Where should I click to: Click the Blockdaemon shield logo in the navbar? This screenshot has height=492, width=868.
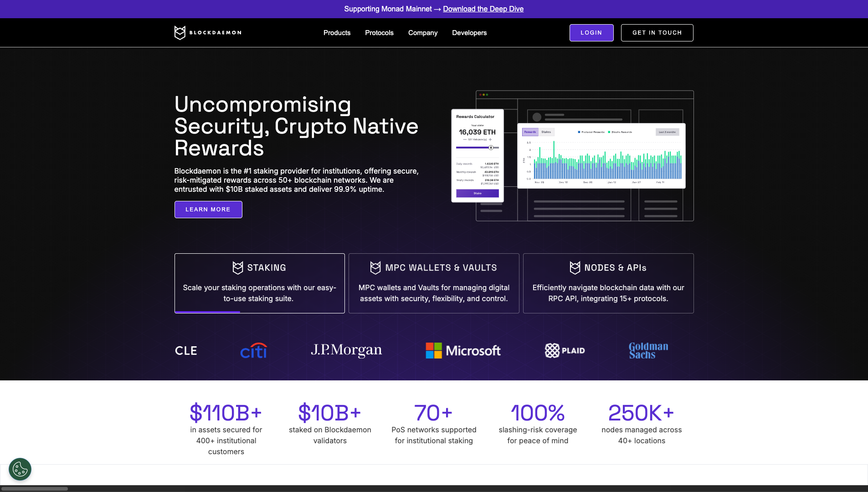(x=179, y=32)
